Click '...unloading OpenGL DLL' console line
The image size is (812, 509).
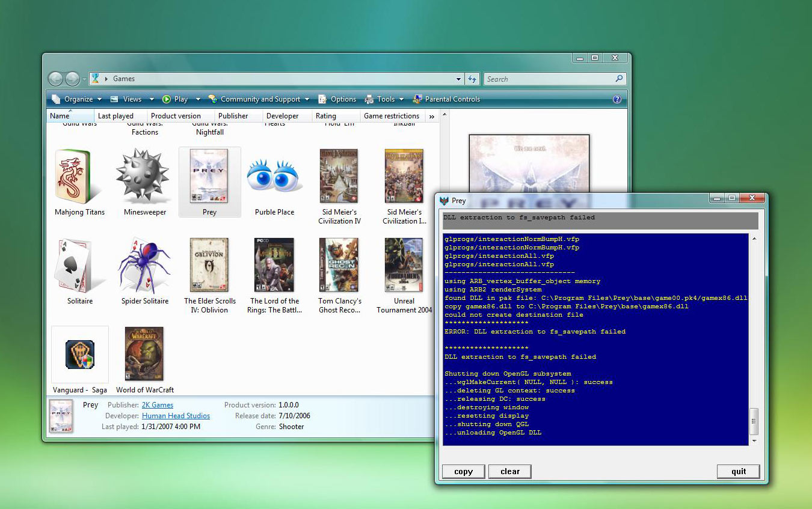click(493, 433)
